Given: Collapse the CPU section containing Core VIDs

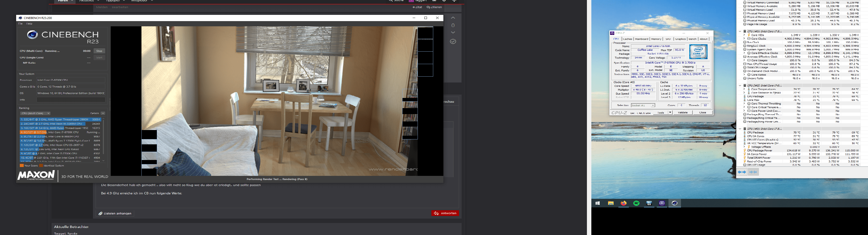Looking at the screenshot, I should 740,31.
